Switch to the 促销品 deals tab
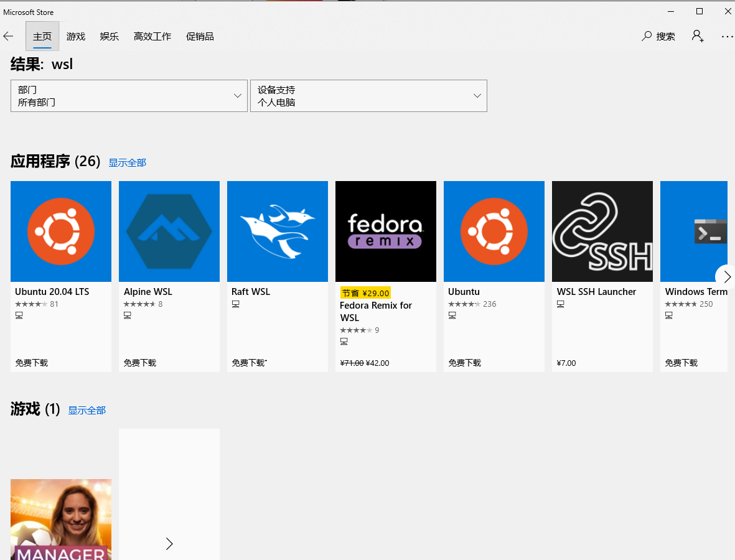 pyautogui.click(x=200, y=36)
